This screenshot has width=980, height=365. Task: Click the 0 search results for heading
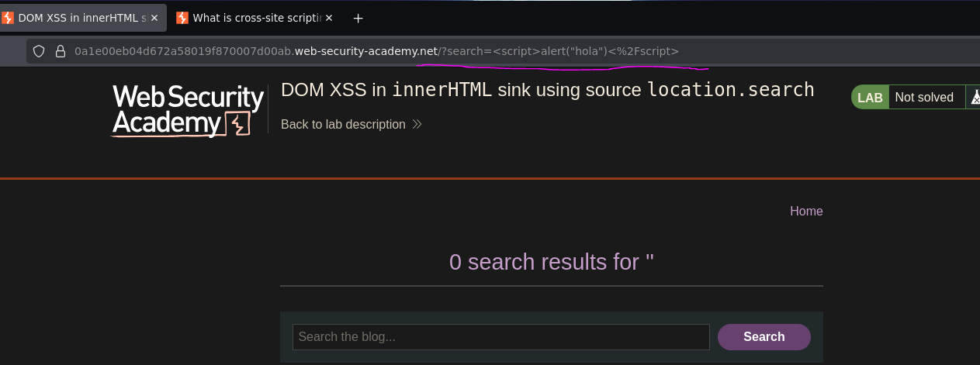[x=552, y=262]
